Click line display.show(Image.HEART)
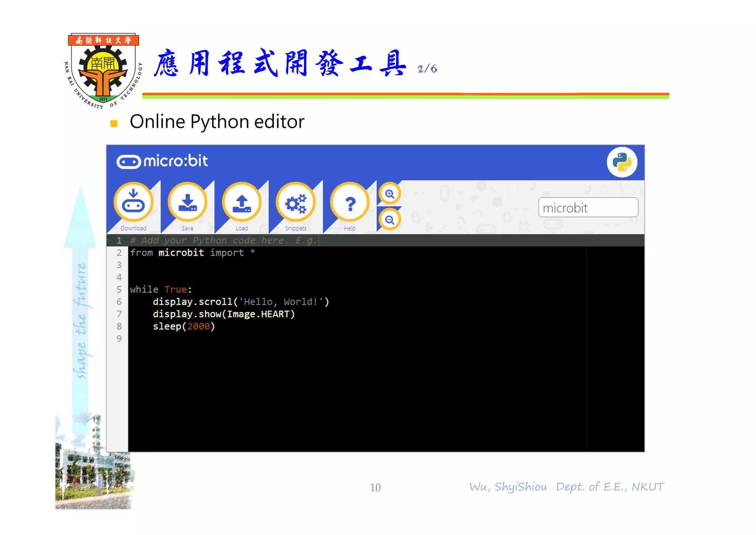 (224, 314)
